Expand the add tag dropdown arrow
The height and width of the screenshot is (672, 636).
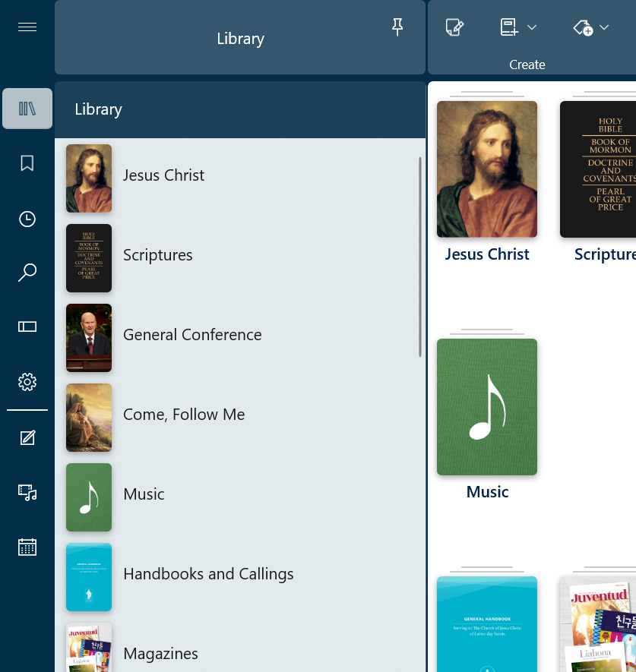[604, 27]
